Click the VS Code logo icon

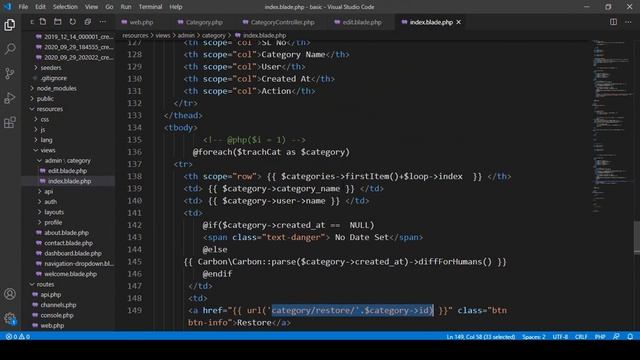click(x=7, y=7)
